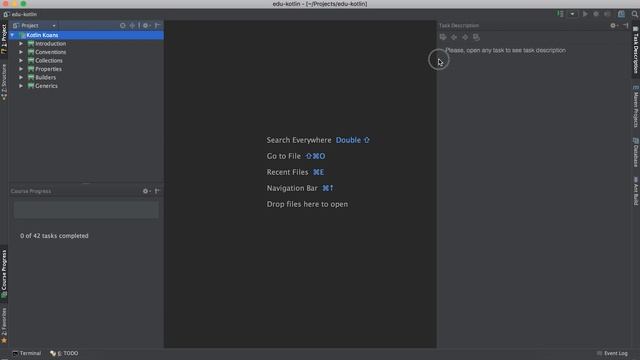Open the Ant Build sidebar tab
The width and height of the screenshot is (640, 360).
coord(636,191)
